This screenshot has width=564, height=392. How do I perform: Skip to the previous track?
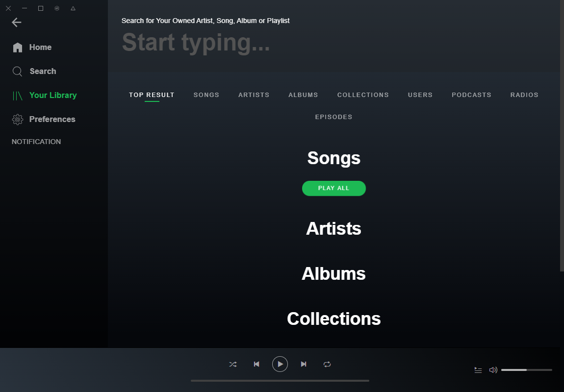[x=256, y=365]
